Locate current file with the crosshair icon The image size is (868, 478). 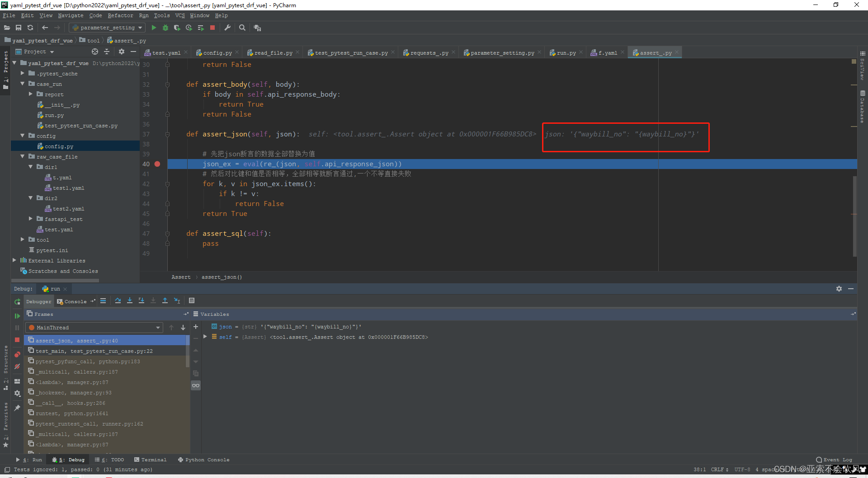coord(94,52)
